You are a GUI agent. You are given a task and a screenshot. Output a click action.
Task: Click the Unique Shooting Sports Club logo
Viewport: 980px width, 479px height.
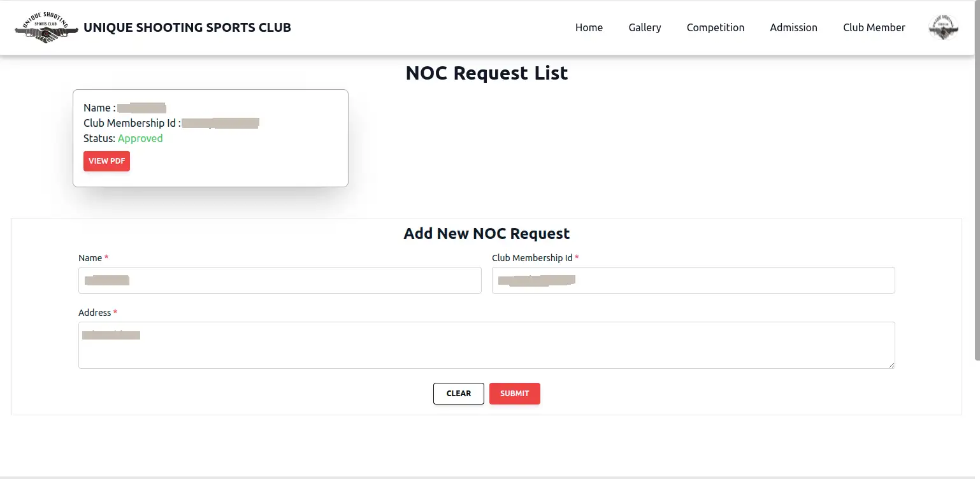pyautogui.click(x=46, y=28)
